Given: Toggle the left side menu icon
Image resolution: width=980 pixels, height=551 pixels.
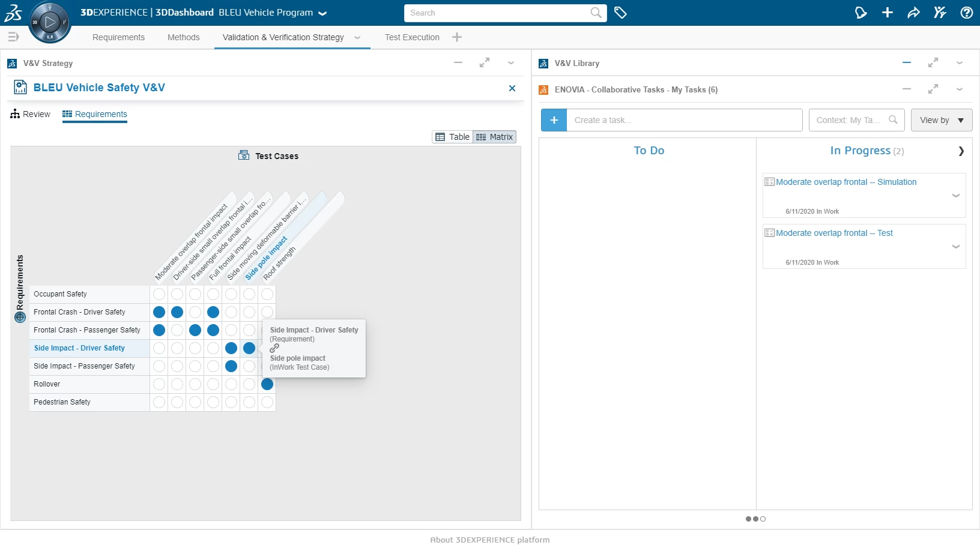Looking at the screenshot, I should (x=13, y=37).
